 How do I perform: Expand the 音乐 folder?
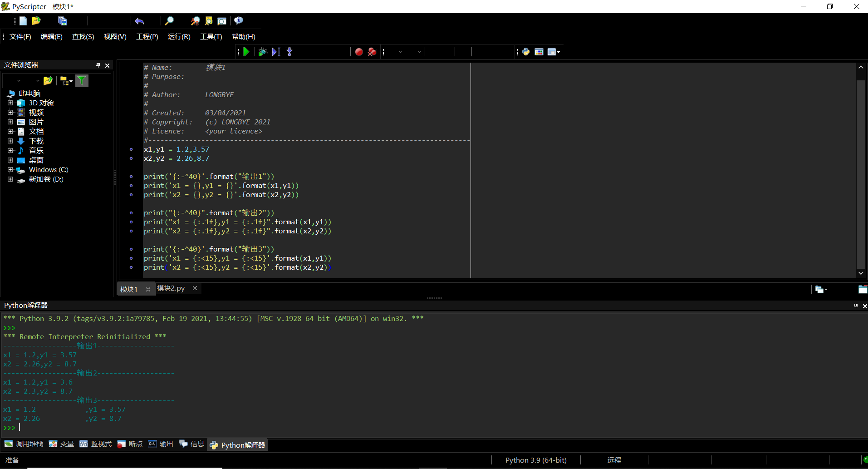click(x=10, y=151)
